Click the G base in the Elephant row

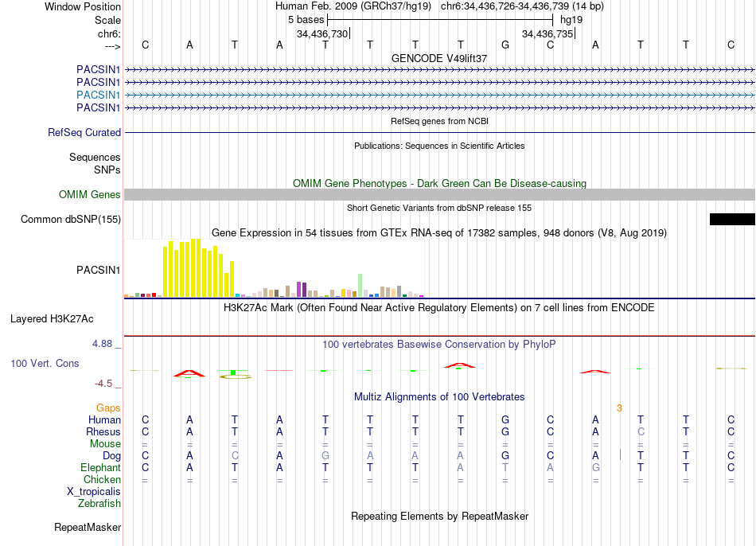click(596, 467)
